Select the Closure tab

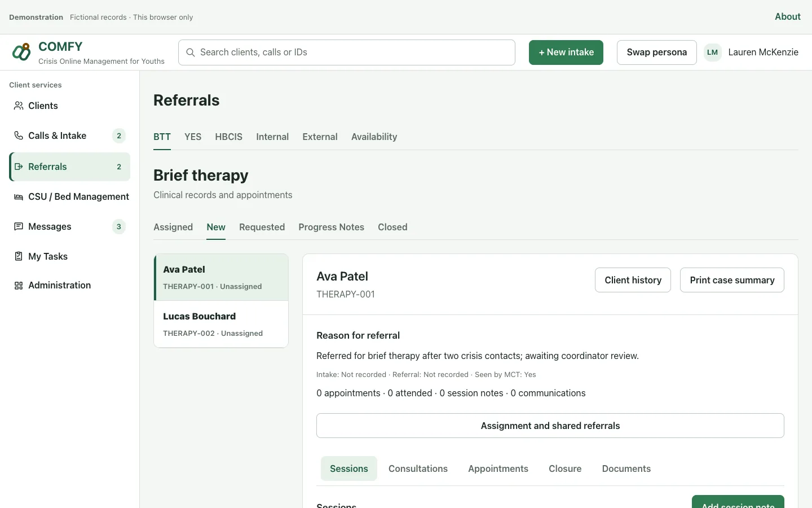coord(565,468)
